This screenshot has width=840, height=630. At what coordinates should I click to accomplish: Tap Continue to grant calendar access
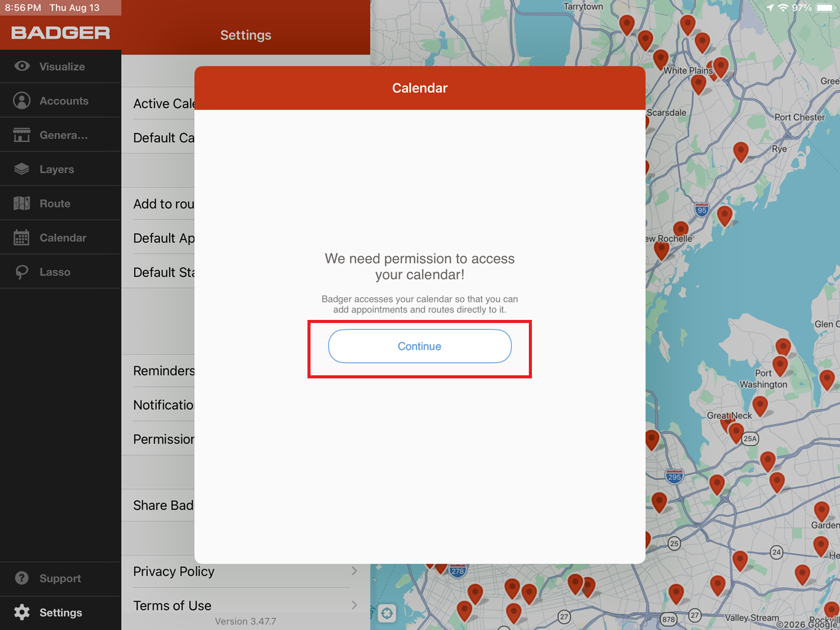(419, 346)
